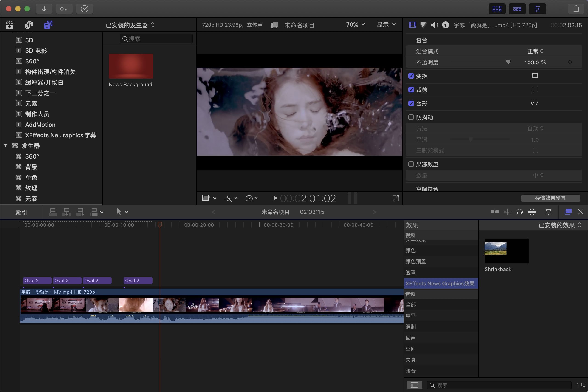Toggle skimming icon in timeline toolbar

coord(495,212)
